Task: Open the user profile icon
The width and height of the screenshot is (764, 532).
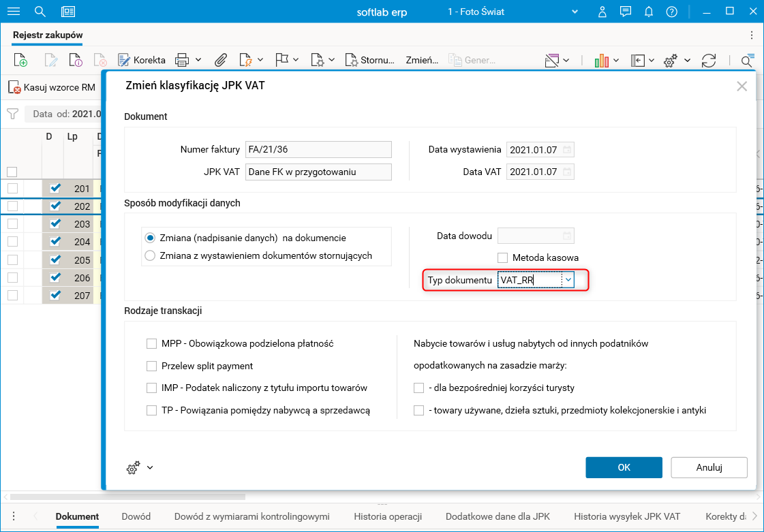Action: tap(602, 12)
